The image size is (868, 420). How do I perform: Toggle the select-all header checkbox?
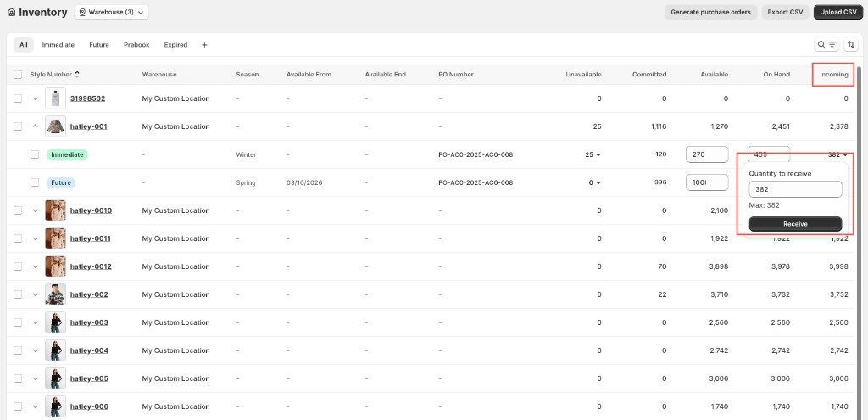click(18, 75)
